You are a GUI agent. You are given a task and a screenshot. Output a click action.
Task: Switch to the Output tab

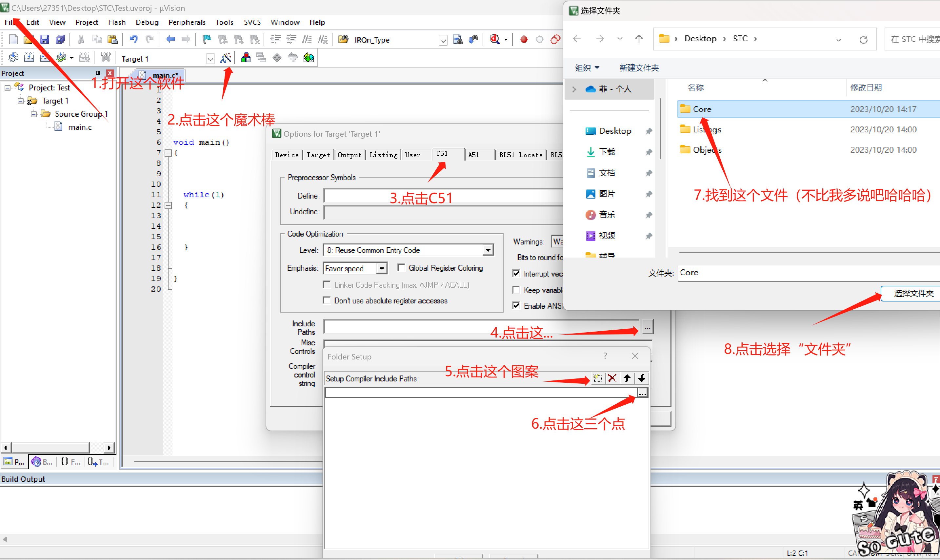pos(349,155)
